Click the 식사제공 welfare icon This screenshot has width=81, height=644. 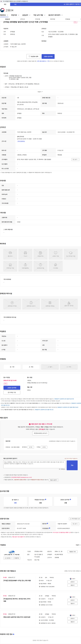click(56, 266)
